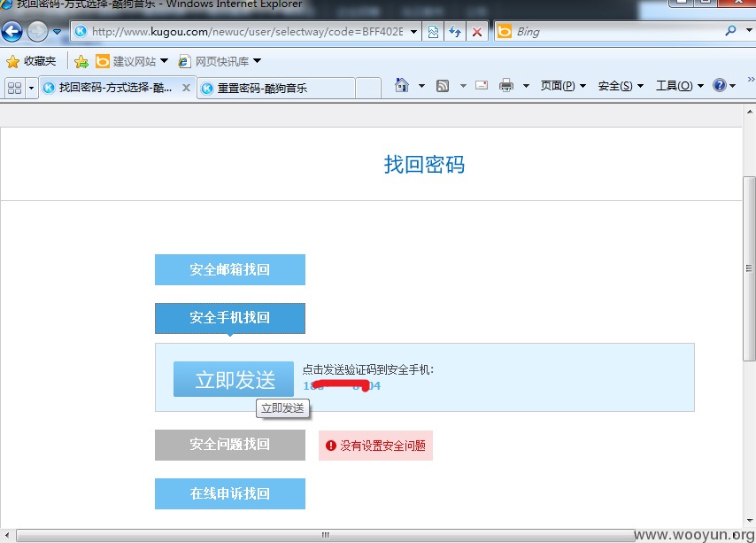Image resolution: width=756 pixels, height=543 pixels.
Task: Expand the Print options dropdown arrow
Action: pyautogui.click(x=526, y=86)
